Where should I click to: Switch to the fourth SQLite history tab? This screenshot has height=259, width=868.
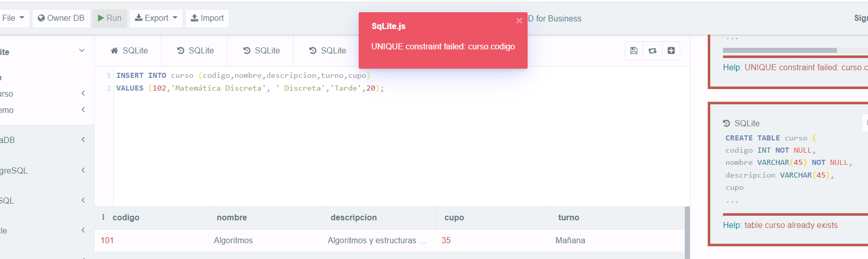coord(328,51)
